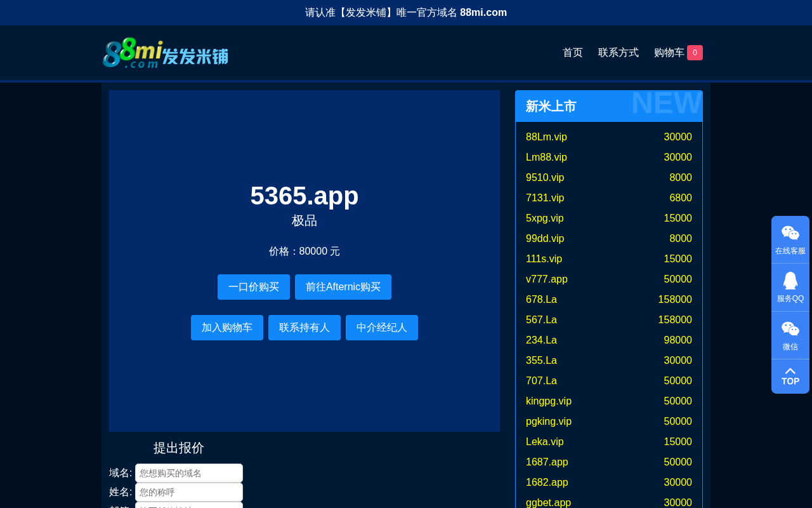Screen dimensions: 812x508
Task: Click the 5365.app domain title
Action: coord(304,196)
